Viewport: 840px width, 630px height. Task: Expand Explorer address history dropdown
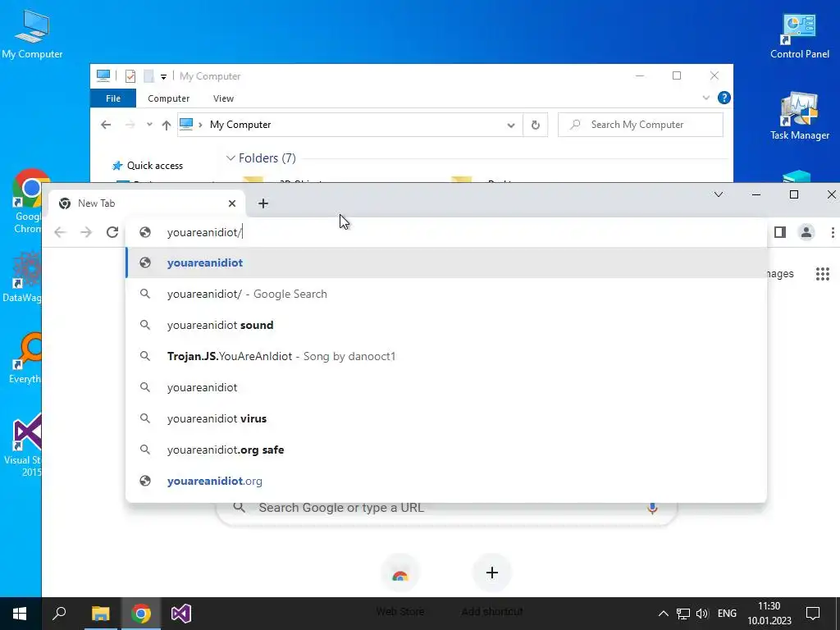coord(511,125)
